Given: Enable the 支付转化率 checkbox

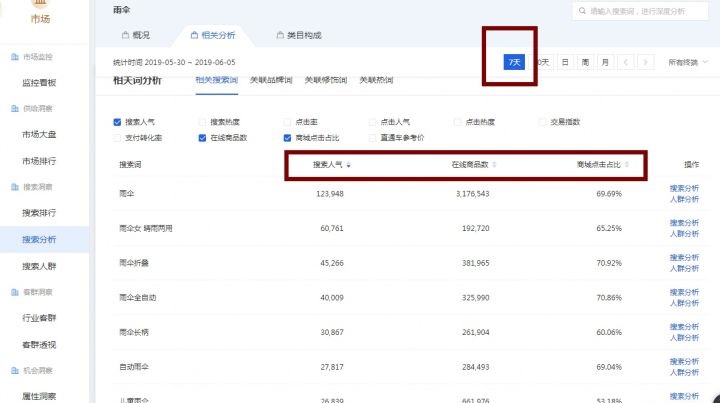Looking at the screenshot, I should pos(117,138).
